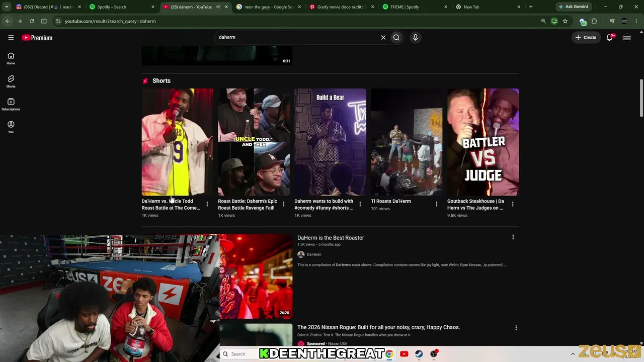Image resolution: width=644 pixels, height=362 pixels.
Task: Show hidden system tray icons
Action: coord(573,354)
